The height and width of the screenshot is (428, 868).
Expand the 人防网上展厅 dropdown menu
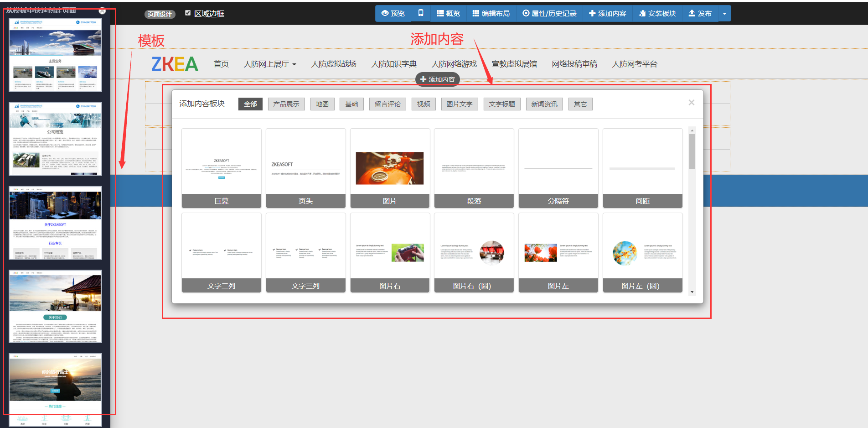coord(270,64)
